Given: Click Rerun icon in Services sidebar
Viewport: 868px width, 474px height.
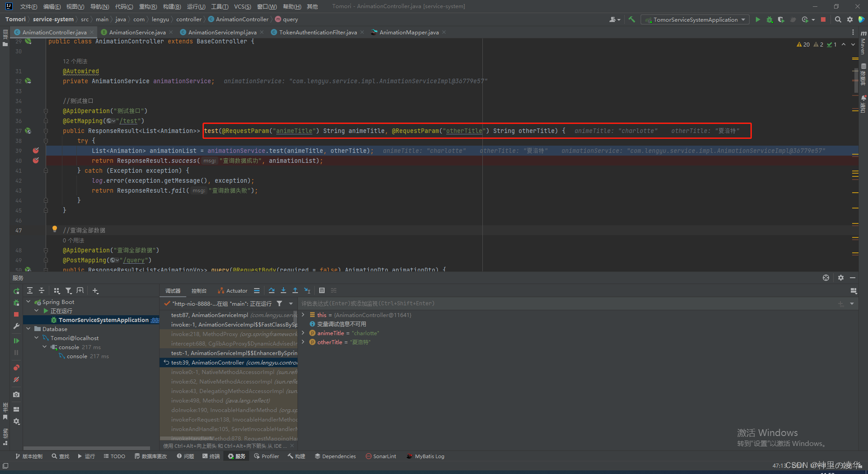Looking at the screenshot, I should click(x=16, y=291).
